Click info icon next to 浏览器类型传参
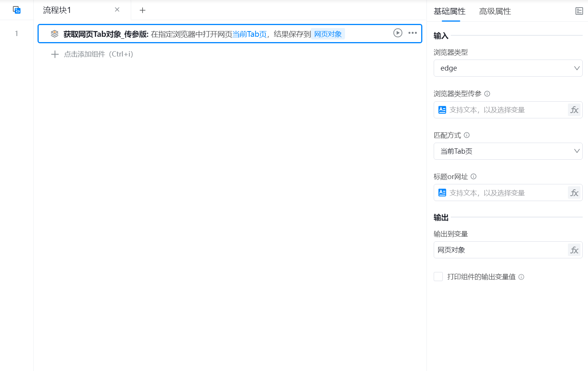 (487, 94)
